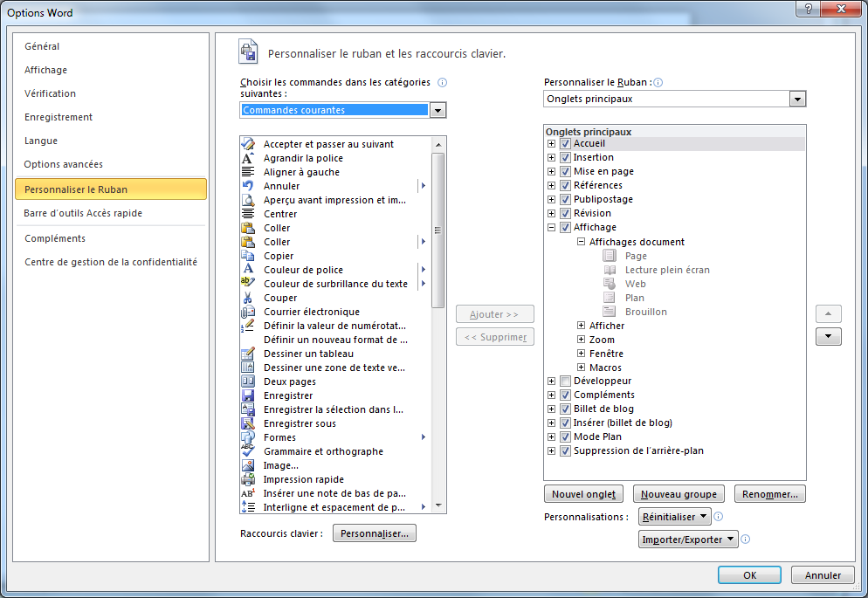Click Personnaliser... keyboard shortcuts button
Viewport: 868px width, 598px height.
click(x=375, y=533)
